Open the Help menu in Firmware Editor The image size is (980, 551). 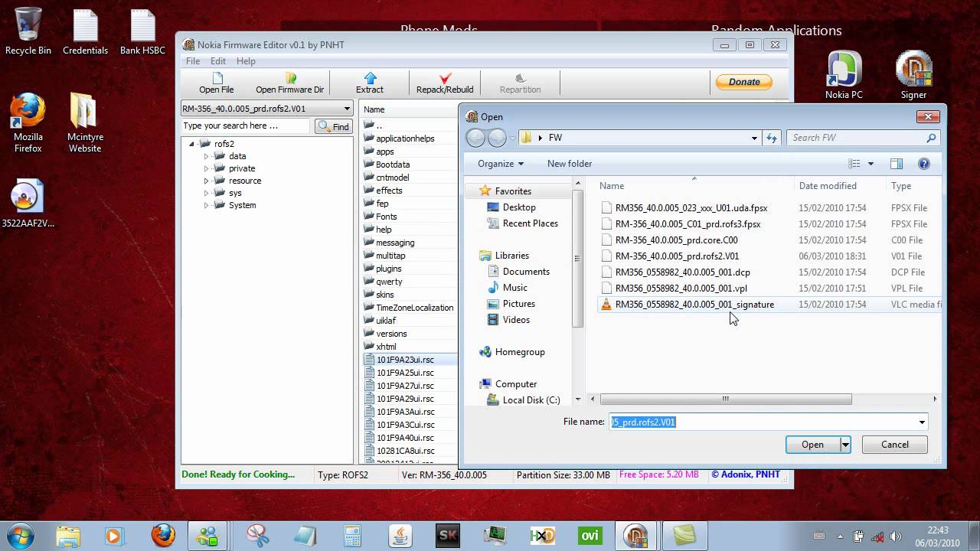click(246, 61)
